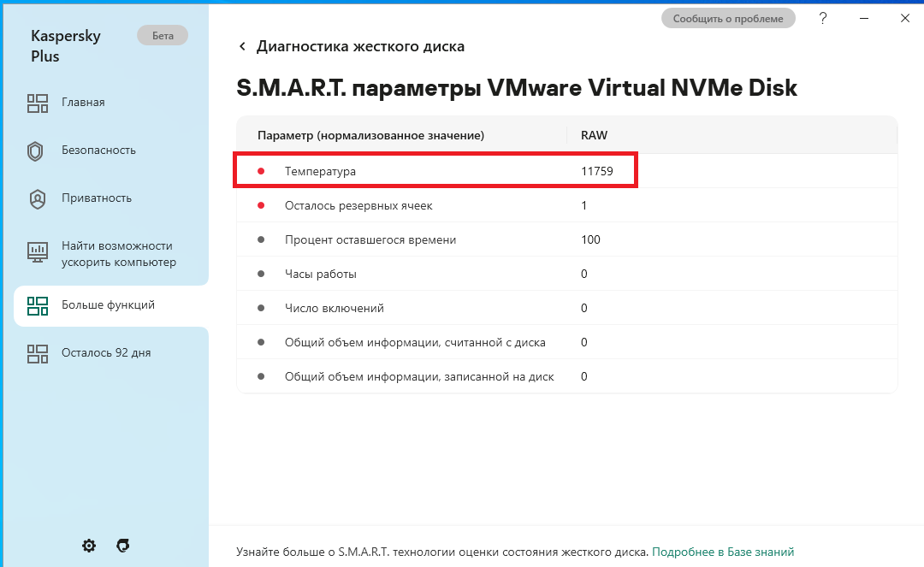924x567 pixels.
Task: Open settings via the gear icon
Action: [x=89, y=546]
